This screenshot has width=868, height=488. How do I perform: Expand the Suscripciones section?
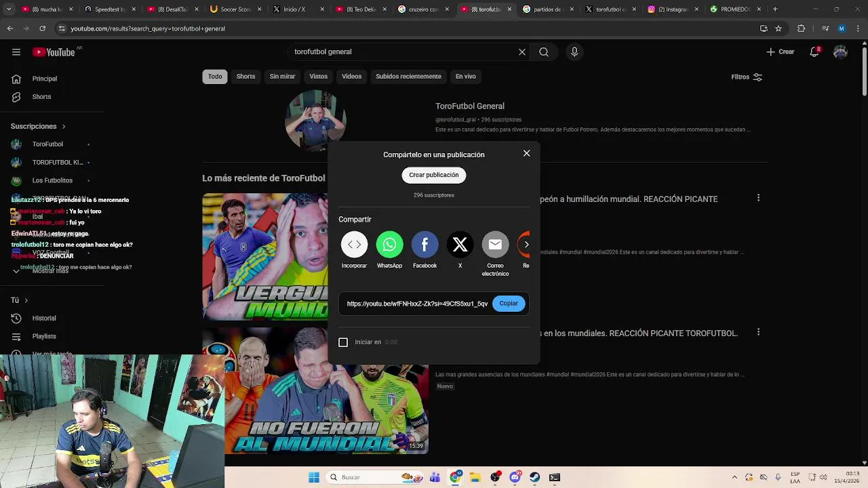[38, 126]
